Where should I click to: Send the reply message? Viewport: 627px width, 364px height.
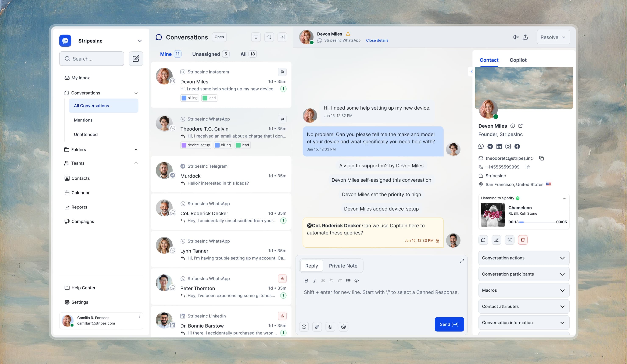click(x=449, y=324)
